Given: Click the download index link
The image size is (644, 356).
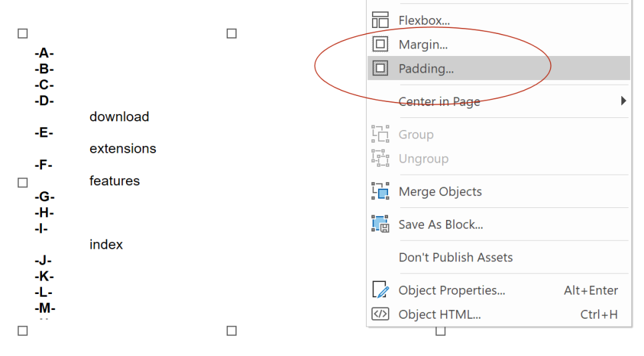Looking at the screenshot, I should (119, 117).
